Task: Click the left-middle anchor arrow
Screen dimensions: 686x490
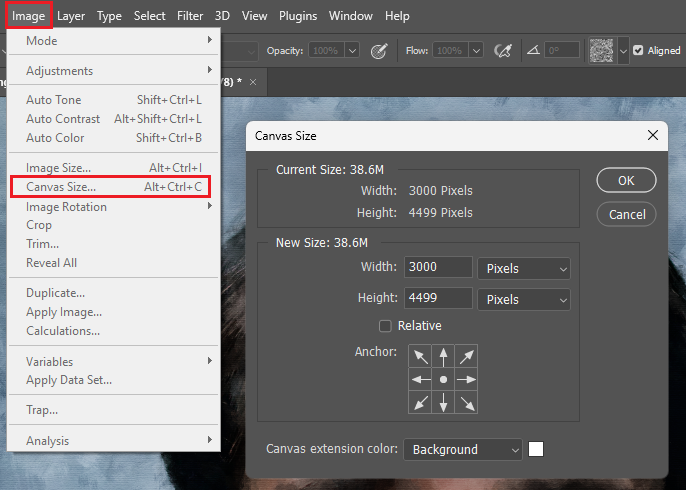Action: tap(420, 380)
